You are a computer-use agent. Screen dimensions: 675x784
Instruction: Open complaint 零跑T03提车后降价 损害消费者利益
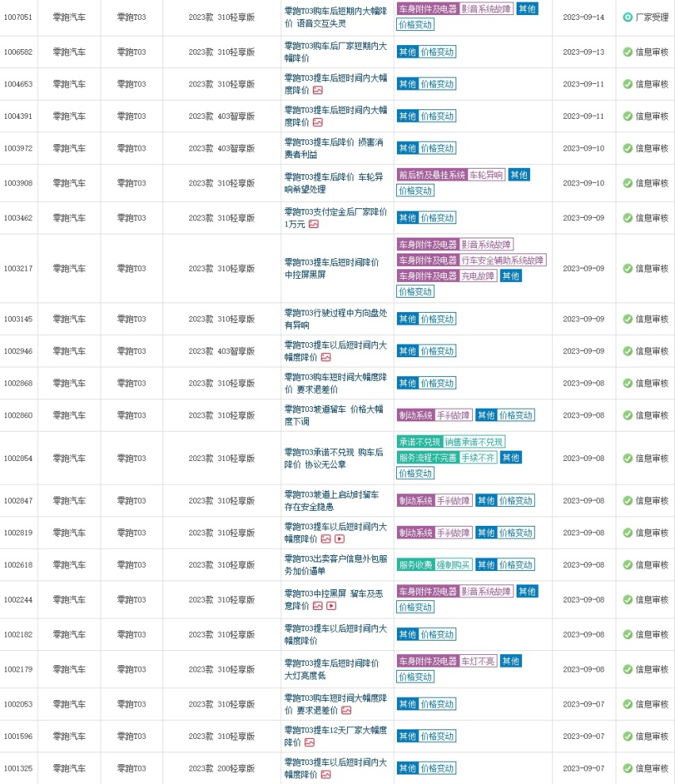point(334,149)
